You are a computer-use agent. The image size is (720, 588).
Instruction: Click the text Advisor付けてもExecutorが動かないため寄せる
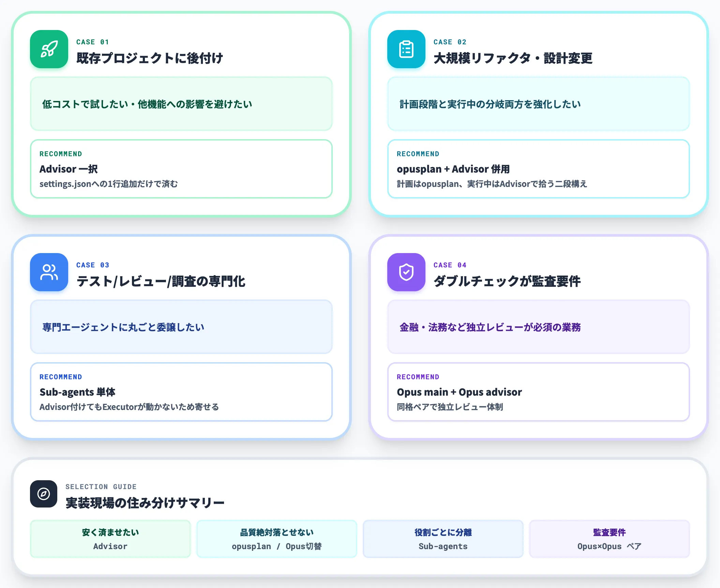129,407
